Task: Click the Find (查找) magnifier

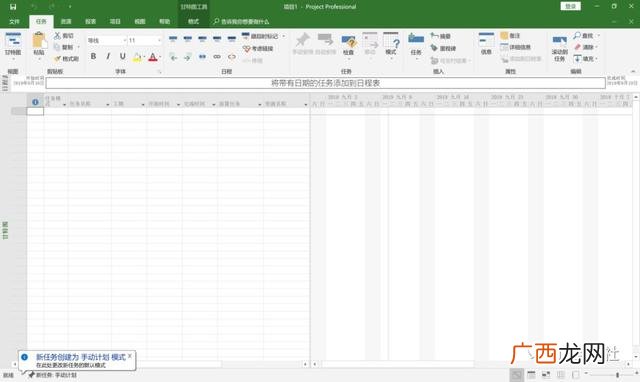Action: point(577,36)
